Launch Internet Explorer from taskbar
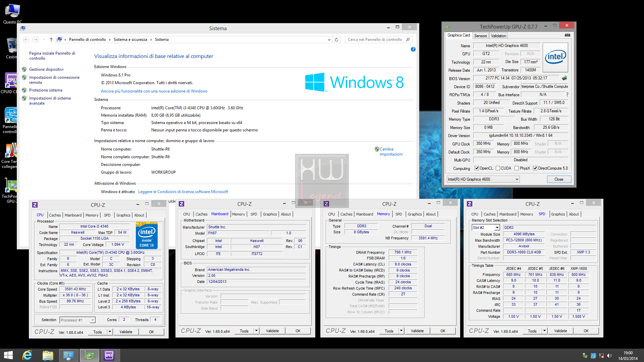The height and width of the screenshot is (362, 644). [x=27, y=355]
